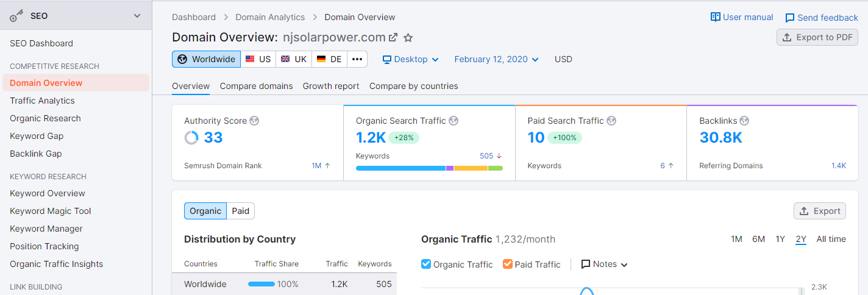Click the globe icon next to Authority Score
Viewport: 868px width, 295px height.
pyautogui.click(x=254, y=121)
